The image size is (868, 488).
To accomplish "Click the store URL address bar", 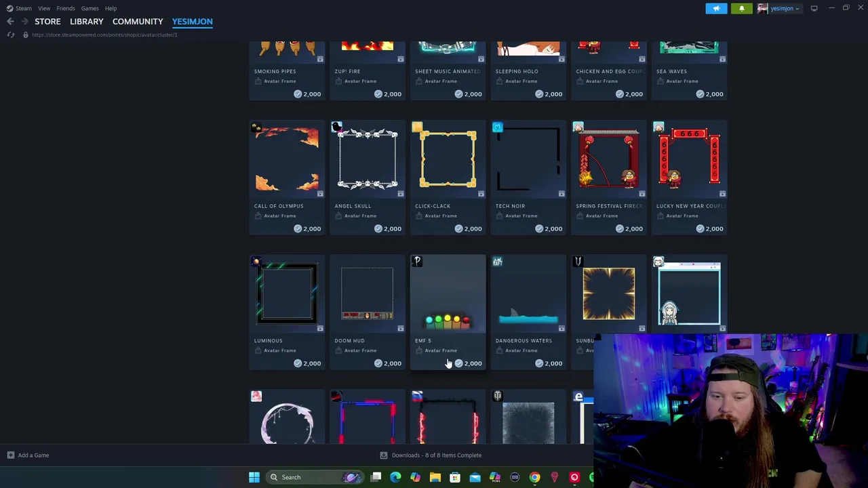I will (104, 35).
